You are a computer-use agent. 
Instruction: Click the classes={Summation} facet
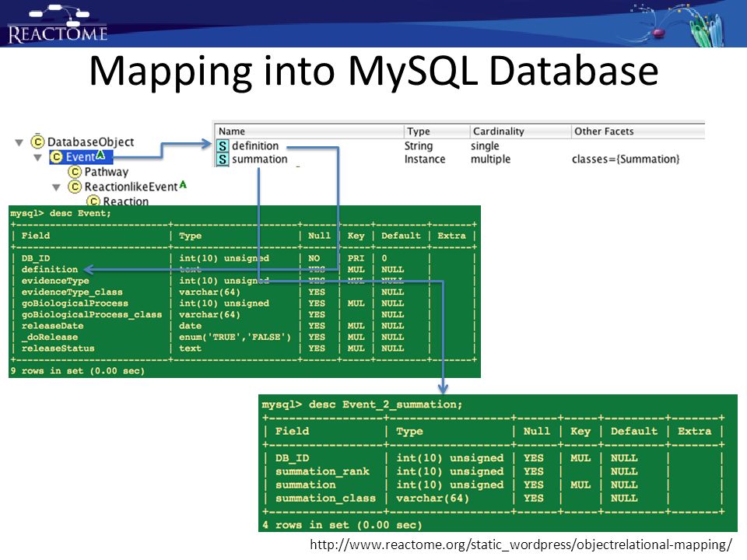point(626,159)
